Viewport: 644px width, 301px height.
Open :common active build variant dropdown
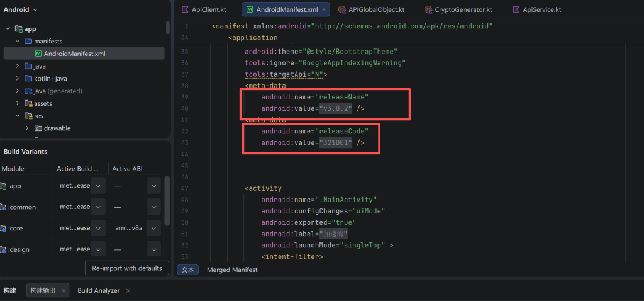click(x=98, y=207)
